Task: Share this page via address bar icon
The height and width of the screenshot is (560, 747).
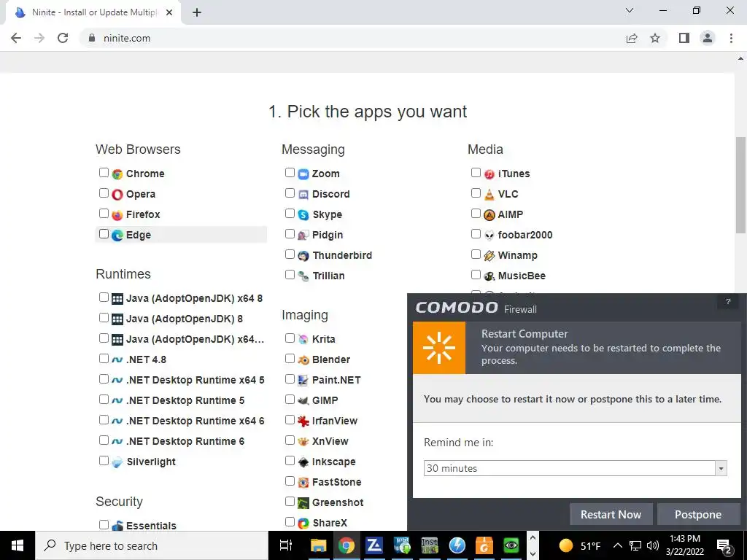Action: 632,38
